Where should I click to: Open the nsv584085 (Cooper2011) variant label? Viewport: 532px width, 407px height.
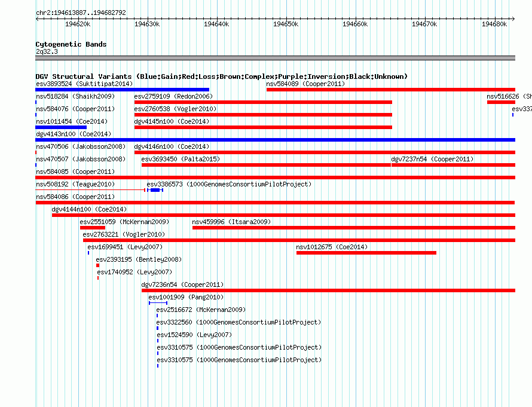75,172
